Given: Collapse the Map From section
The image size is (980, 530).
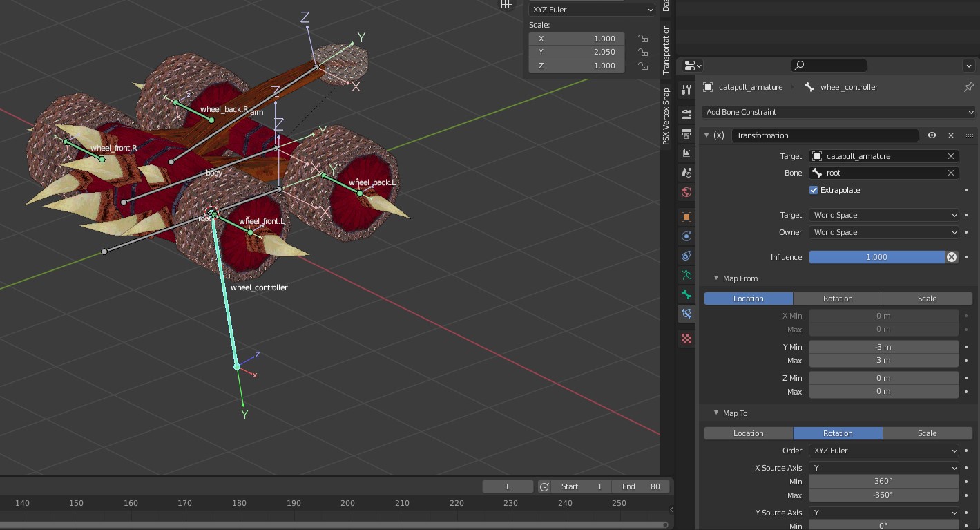Looking at the screenshot, I should pyautogui.click(x=716, y=278).
